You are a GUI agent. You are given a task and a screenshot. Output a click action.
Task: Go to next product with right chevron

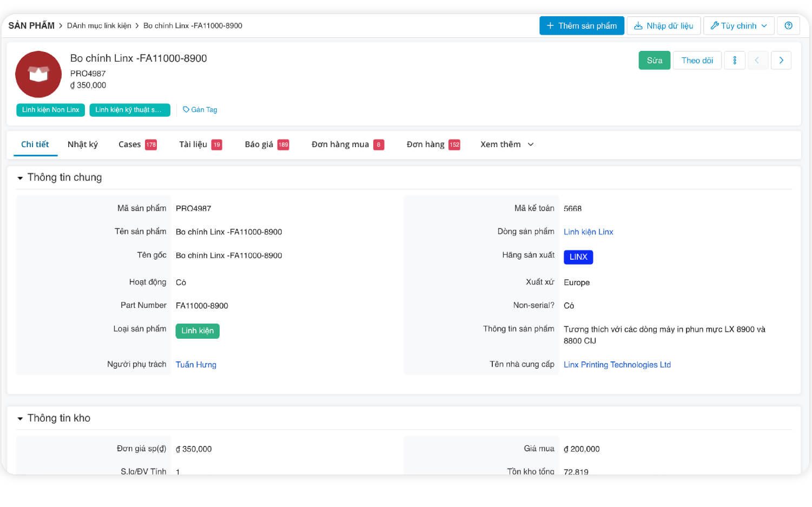781,60
